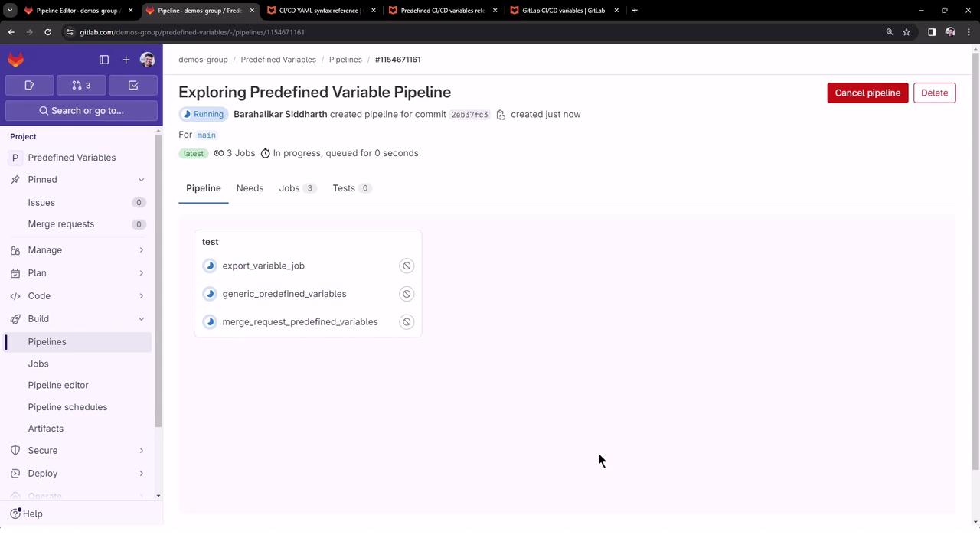Collapse the Pinned sidebar section
980x551 pixels.
pyautogui.click(x=78, y=180)
